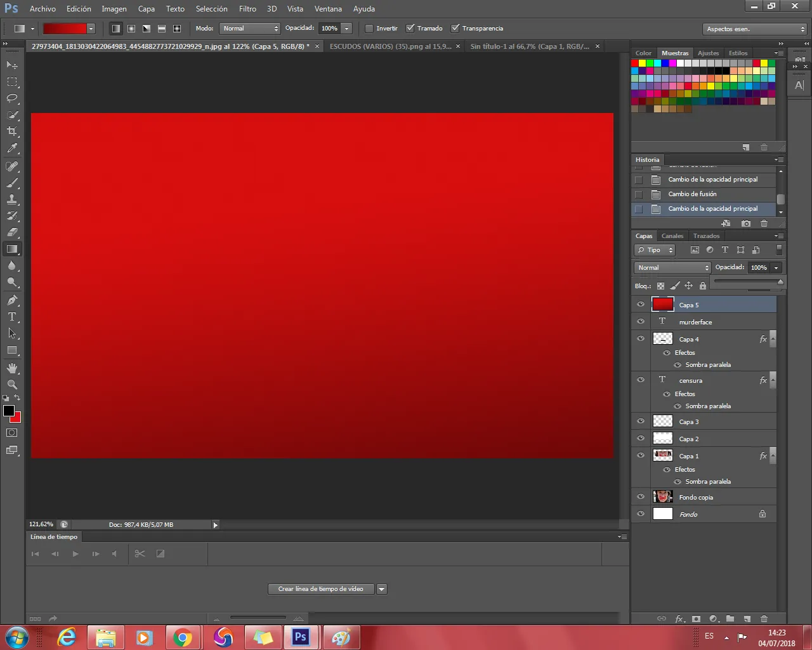The image size is (812, 650).
Task: Uncheck the Transparencia checkbox
Action: (x=455, y=29)
